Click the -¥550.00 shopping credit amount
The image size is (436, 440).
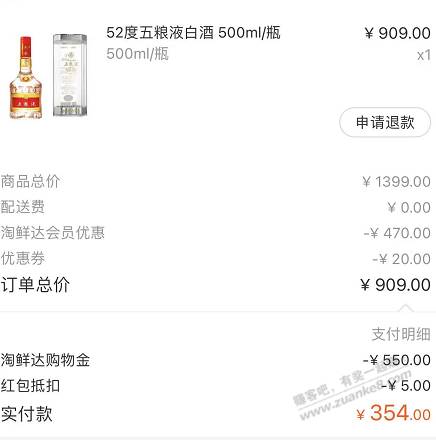397,360
